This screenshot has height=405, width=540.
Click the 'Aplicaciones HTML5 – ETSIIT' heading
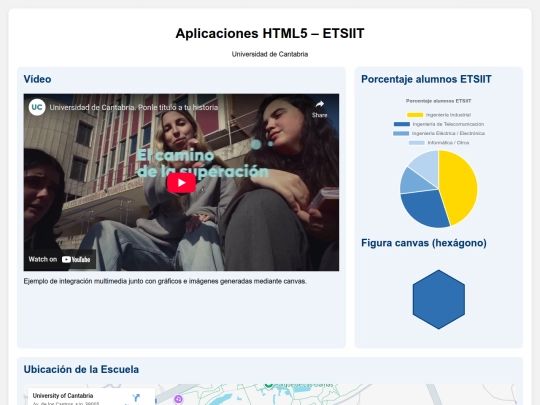[270, 33]
